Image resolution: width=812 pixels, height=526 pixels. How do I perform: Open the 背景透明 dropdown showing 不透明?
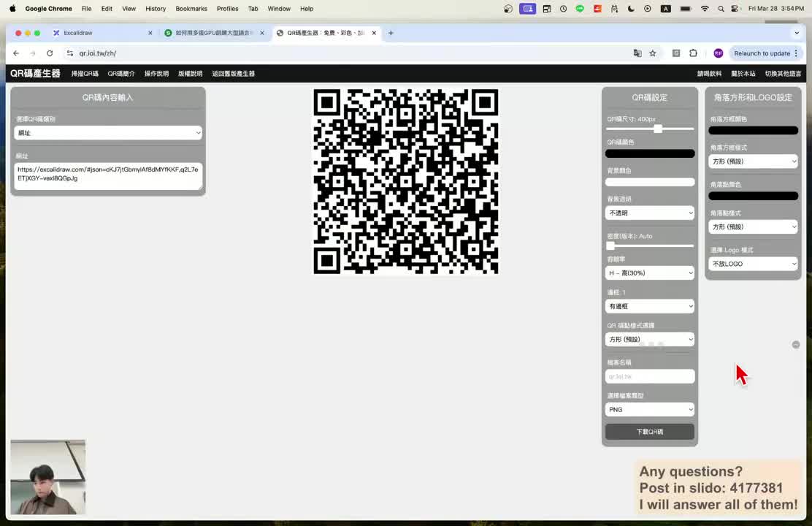pyautogui.click(x=650, y=213)
